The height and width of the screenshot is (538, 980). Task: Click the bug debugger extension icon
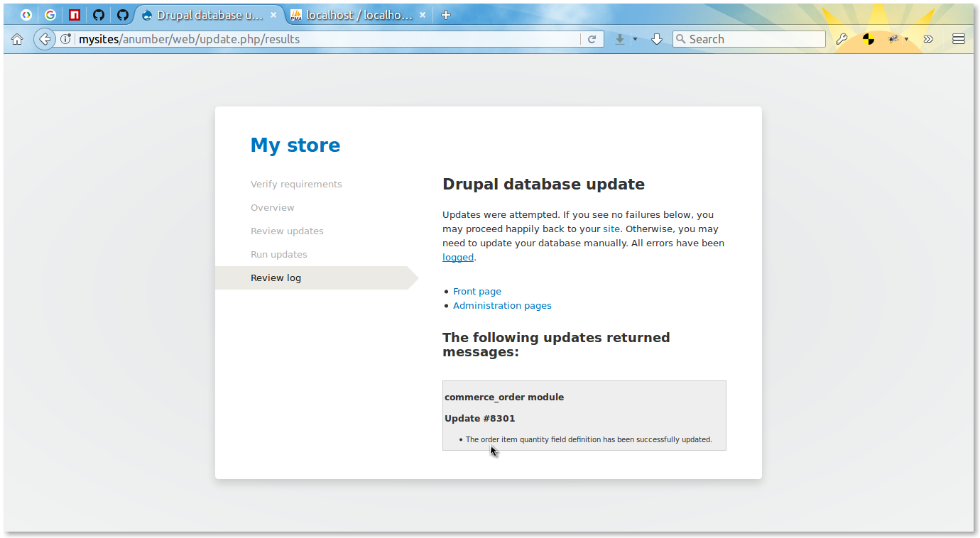pyautogui.click(x=892, y=39)
